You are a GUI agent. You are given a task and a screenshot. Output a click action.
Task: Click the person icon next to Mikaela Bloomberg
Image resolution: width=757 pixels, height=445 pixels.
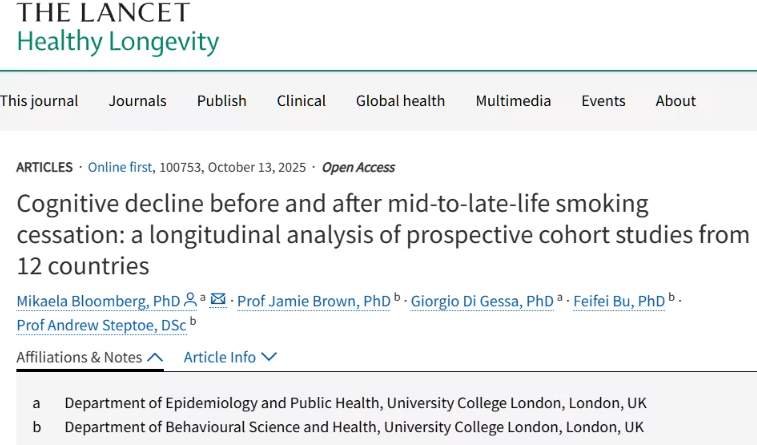190,300
